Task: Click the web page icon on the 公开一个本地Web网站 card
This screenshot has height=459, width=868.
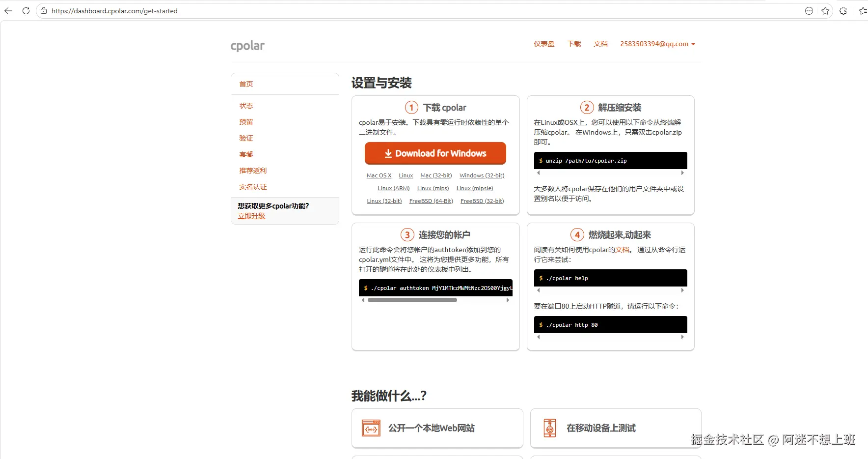Action: [371, 428]
